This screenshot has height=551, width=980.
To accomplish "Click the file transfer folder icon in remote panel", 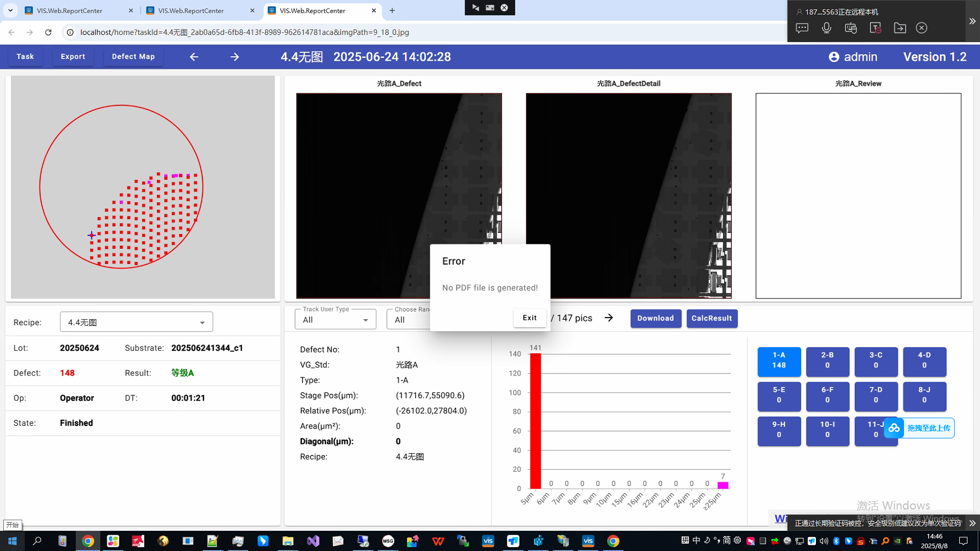I will click(900, 28).
